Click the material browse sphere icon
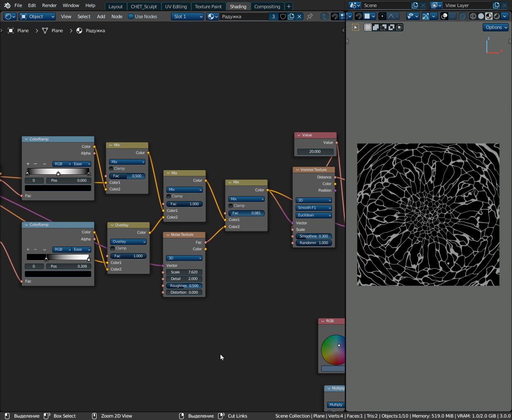This screenshot has height=420, width=512. pyautogui.click(x=213, y=17)
